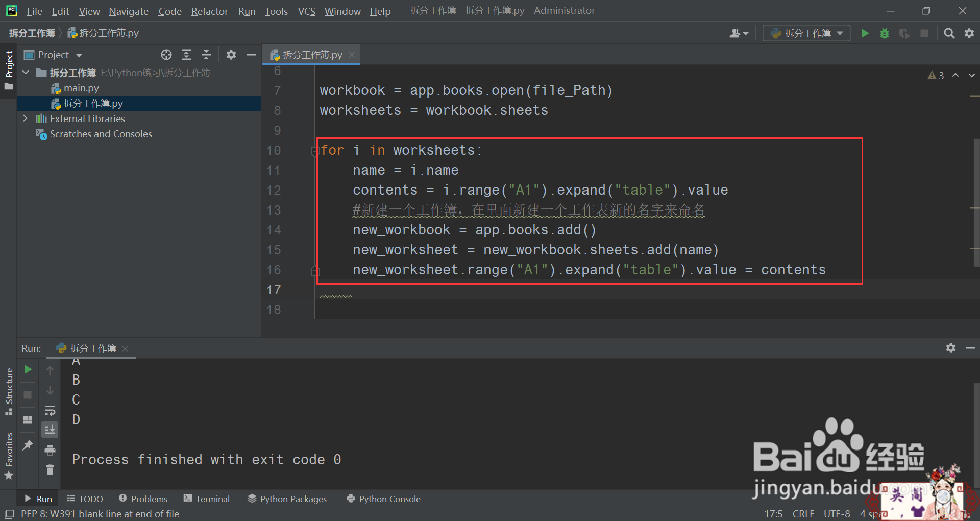Toggle scroll to end in console
Viewport: 980px width, 521px height.
click(x=50, y=430)
